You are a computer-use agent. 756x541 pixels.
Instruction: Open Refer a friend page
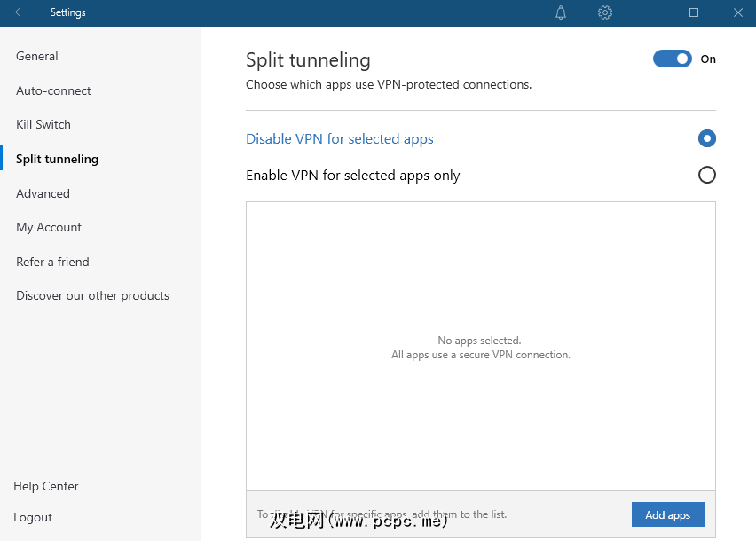pyautogui.click(x=52, y=262)
